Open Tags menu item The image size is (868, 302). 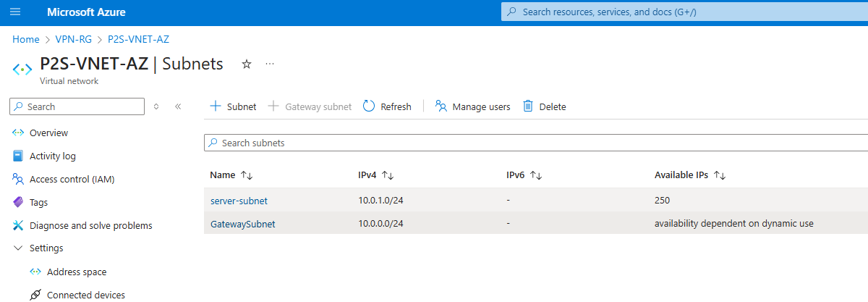point(38,202)
